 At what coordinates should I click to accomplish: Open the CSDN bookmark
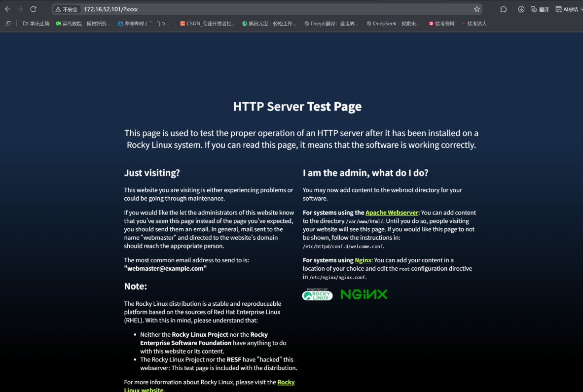click(x=208, y=23)
